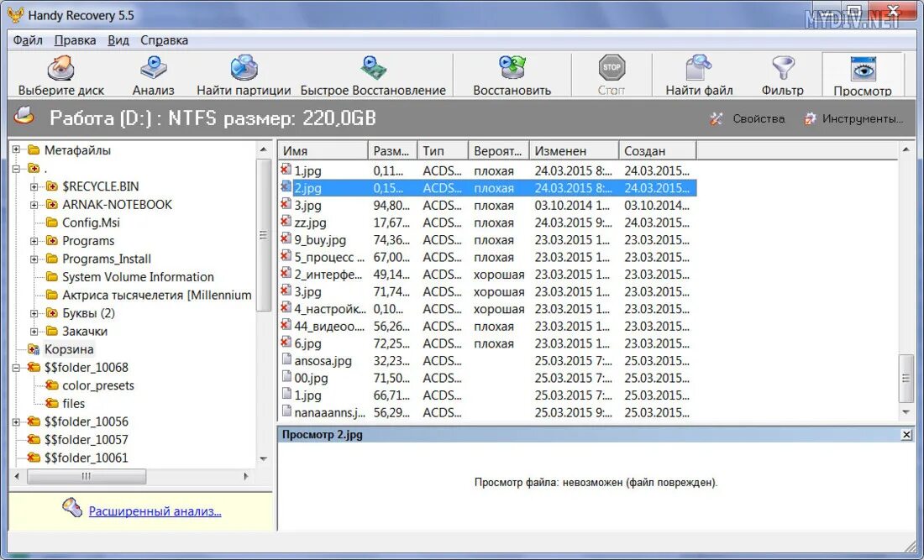The image size is (924, 560).
Task: Select the 44_видеоо file row
Action: click(487, 327)
